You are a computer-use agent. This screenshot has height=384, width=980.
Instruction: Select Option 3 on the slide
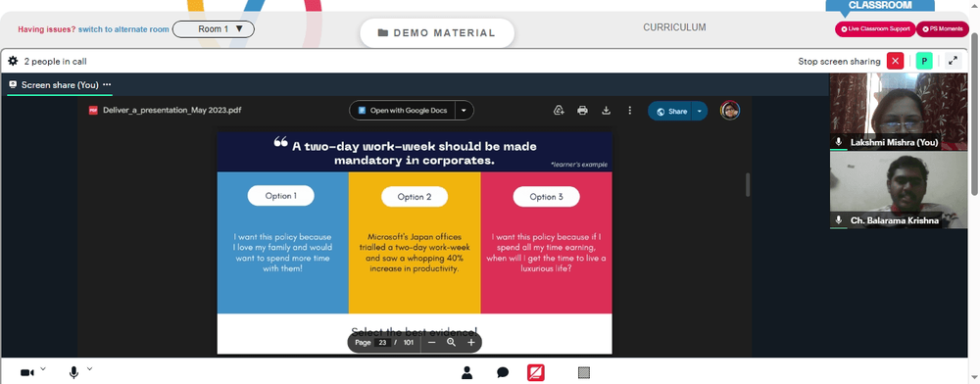pos(546,197)
